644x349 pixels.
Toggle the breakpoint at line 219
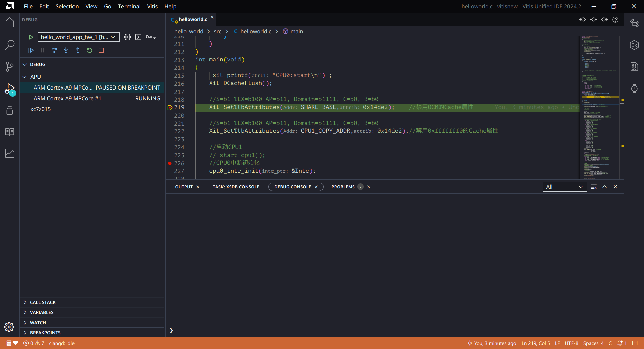click(170, 108)
